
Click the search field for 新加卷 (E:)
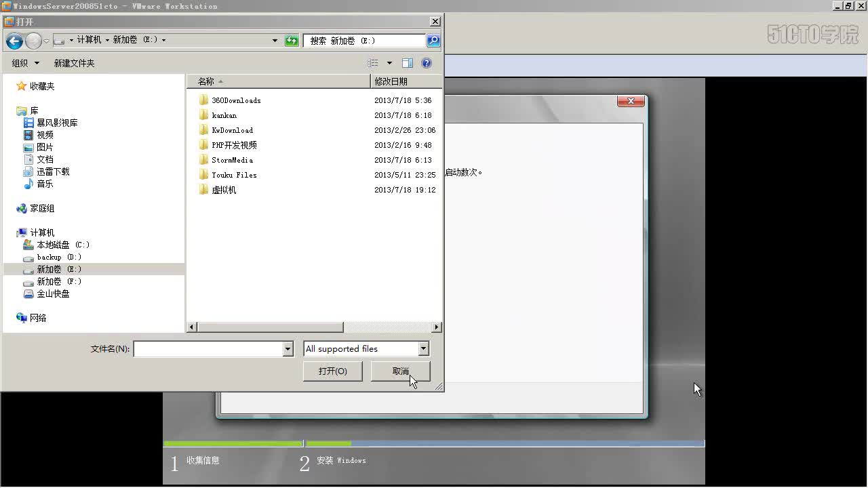(x=365, y=41)
